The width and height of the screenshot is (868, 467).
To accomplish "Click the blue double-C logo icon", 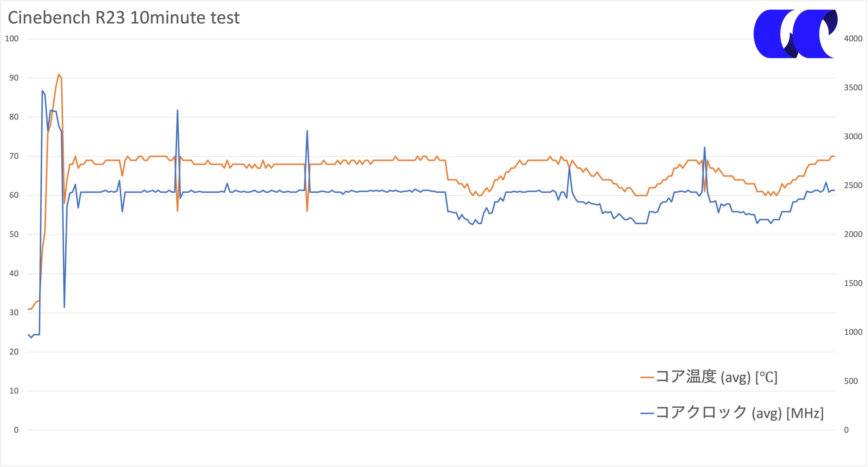I will [x=795, y=34].
